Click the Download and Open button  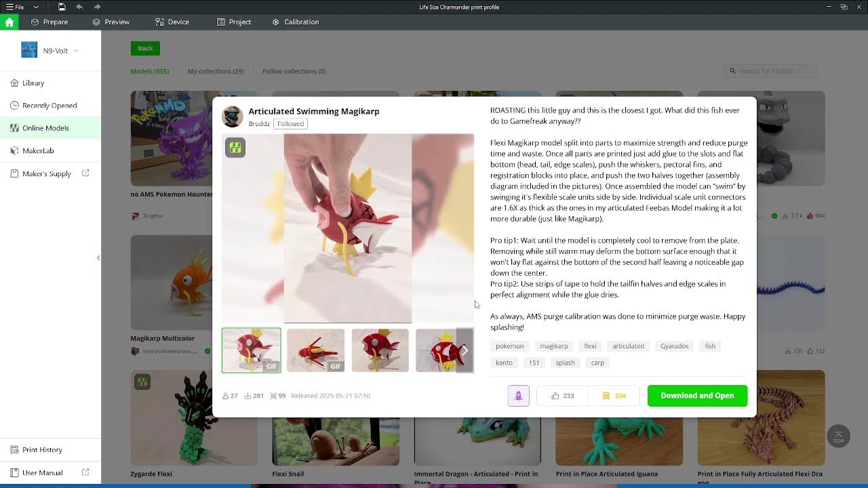tap(697, 396)
